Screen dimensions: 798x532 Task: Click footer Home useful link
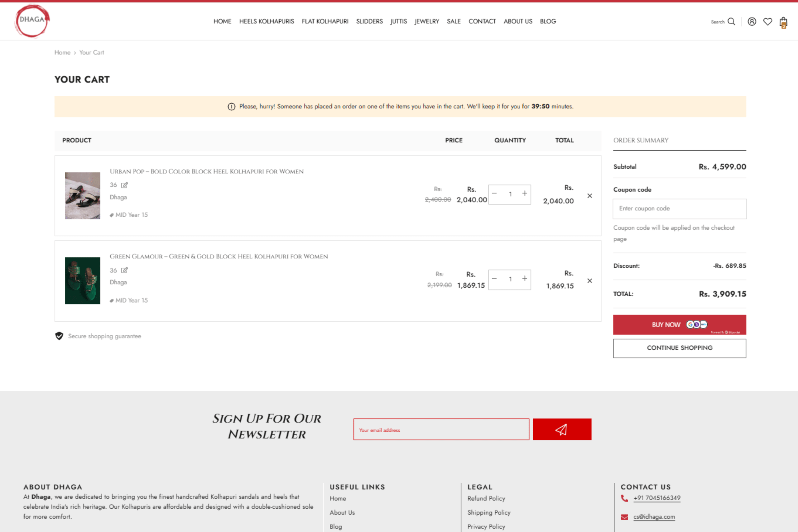pyautogui.click(x=338, y=498)
